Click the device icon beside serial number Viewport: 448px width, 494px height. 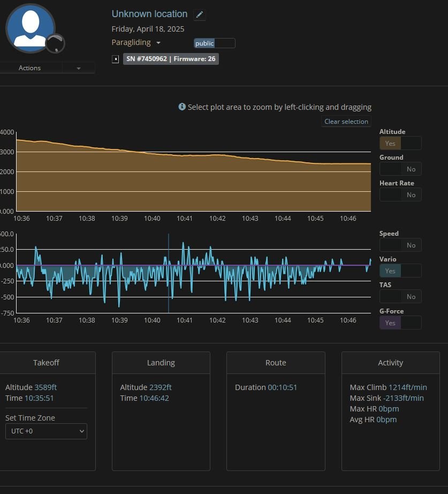pos(116,59)
